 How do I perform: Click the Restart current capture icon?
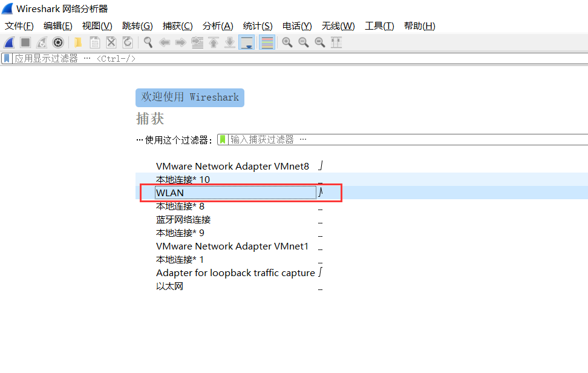point(41,42)
